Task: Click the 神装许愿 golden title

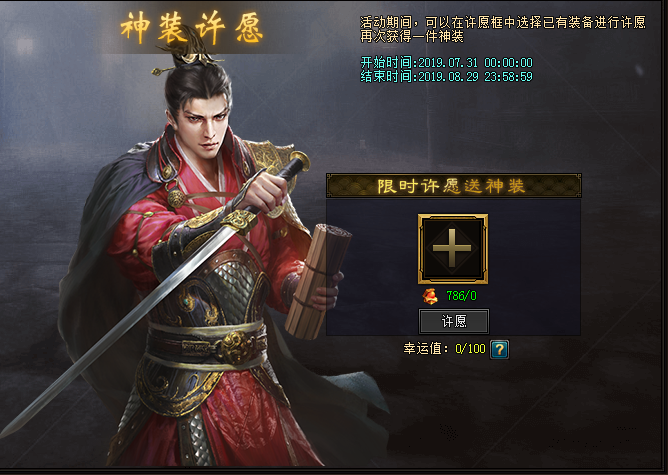Action: [x=192, y=27]
